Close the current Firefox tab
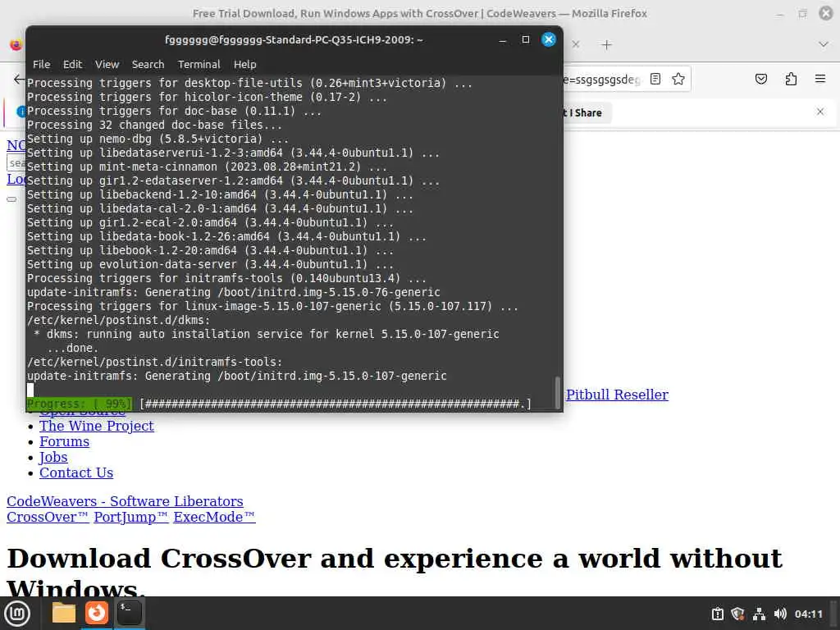Viewport: 840px width, 630px height. point(576,44)
